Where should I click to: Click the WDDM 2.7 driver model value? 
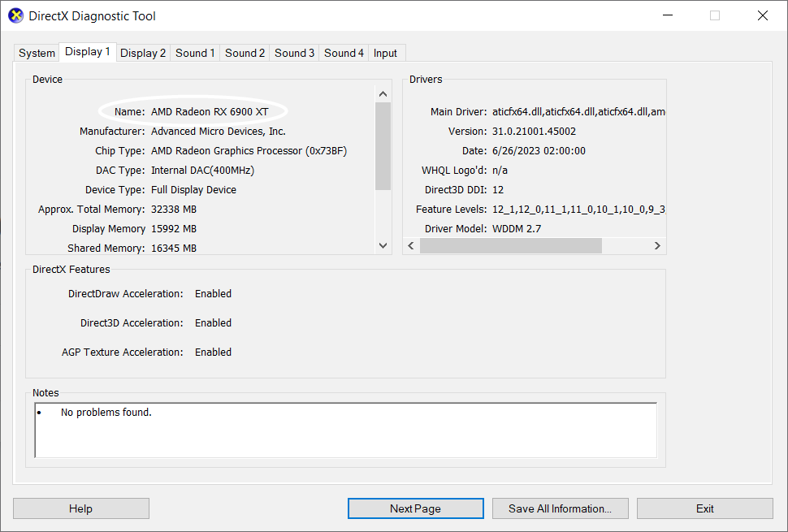click(517, 228)
